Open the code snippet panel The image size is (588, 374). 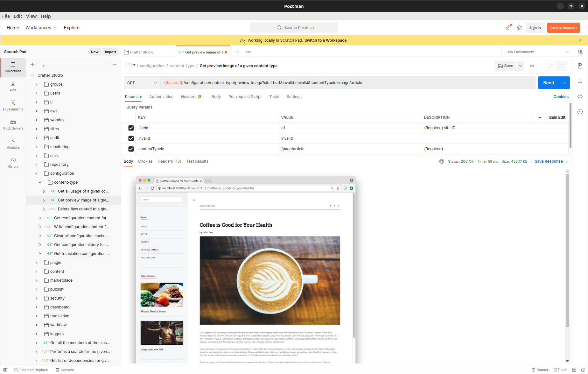pos(580,96)
